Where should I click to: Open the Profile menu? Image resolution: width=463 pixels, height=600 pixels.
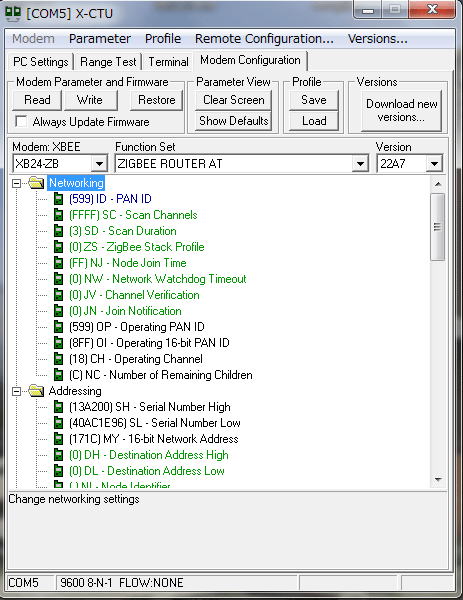pos(163,39)
